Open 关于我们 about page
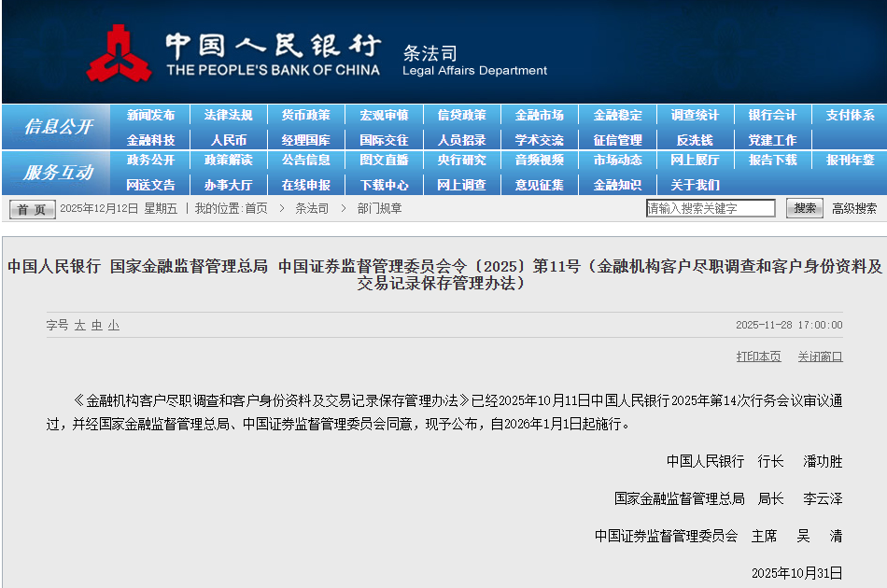Viewport: 887px width, 588px height. pyautogui.click(x=695, y=185)
